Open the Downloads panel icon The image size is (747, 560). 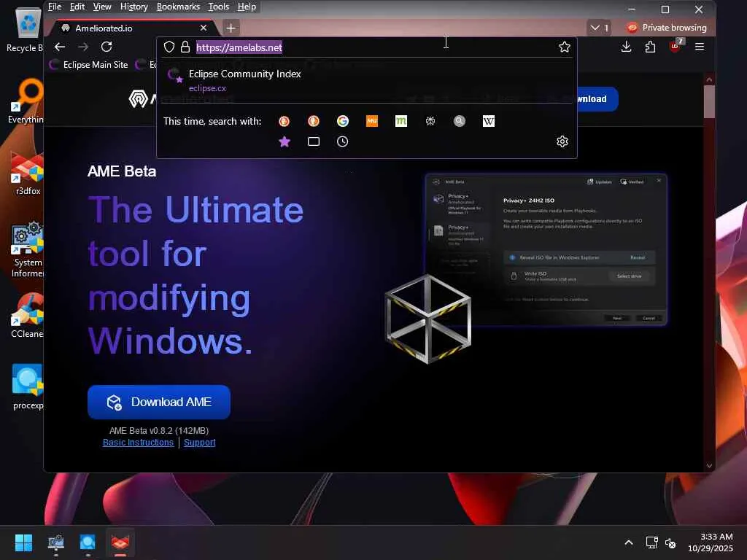coord(627,47)
